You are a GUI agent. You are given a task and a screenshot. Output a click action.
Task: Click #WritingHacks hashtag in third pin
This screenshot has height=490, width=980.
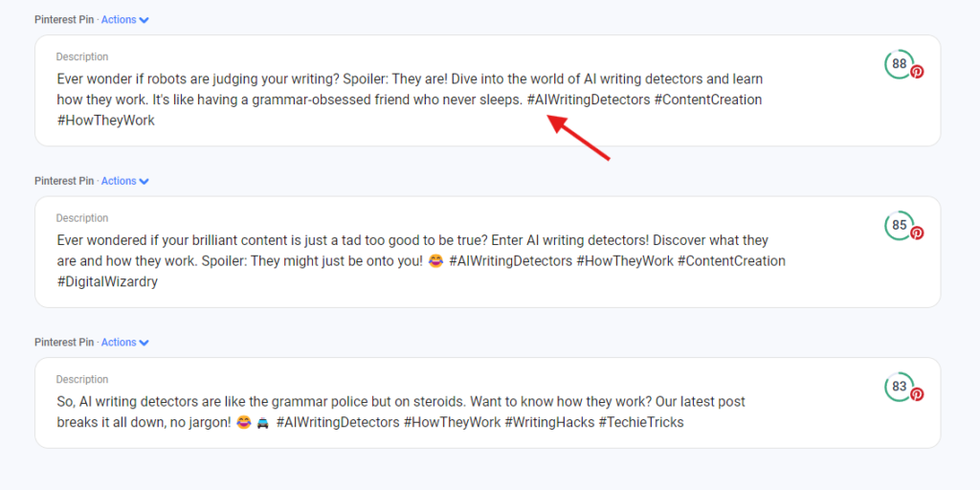coord(549,422)
